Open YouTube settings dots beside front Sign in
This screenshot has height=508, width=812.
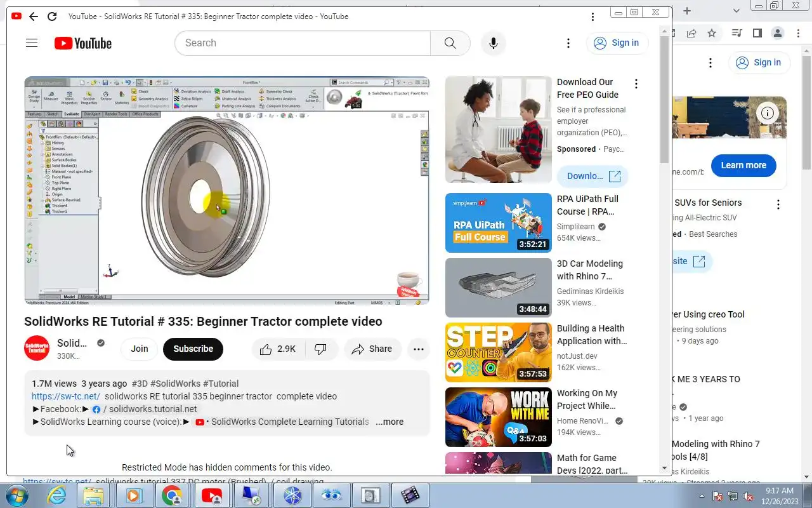[x=568, y=43]
